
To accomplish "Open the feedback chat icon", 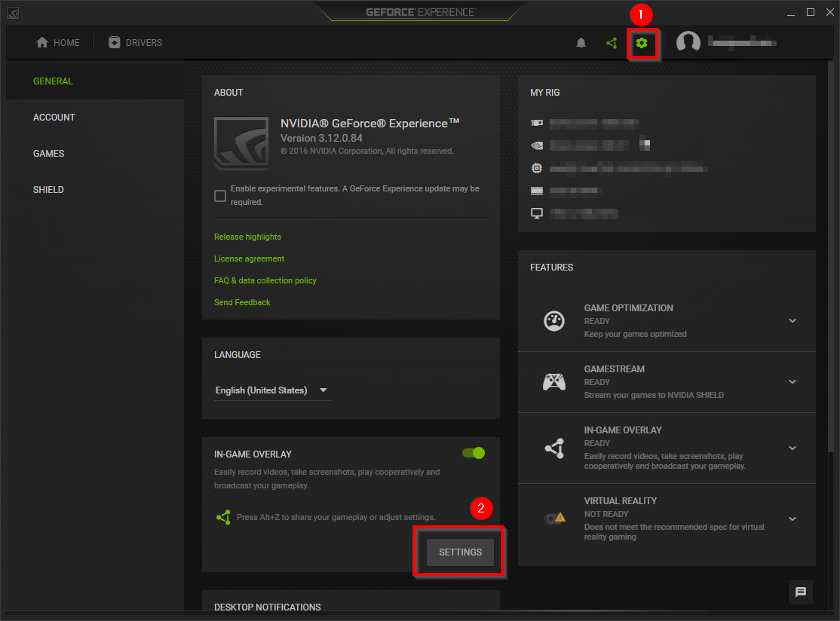I will click(x=800, y=592).
